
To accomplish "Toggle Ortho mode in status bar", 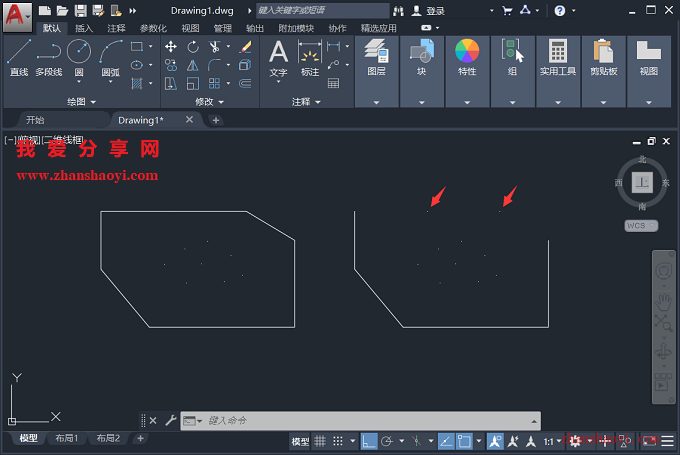I will (369, 442).
